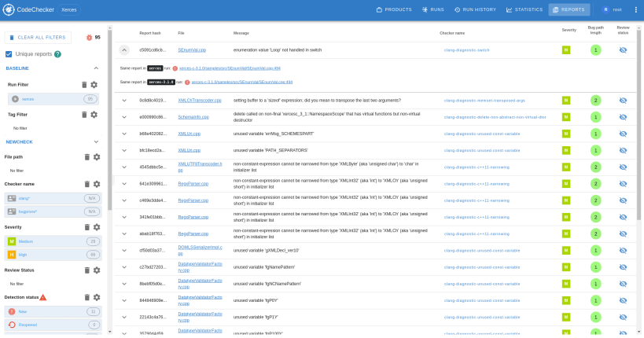644x338 pixels.
Task: Click the report list vertical scrollbar
Action: pyautogui.click(x=638, y=123)
